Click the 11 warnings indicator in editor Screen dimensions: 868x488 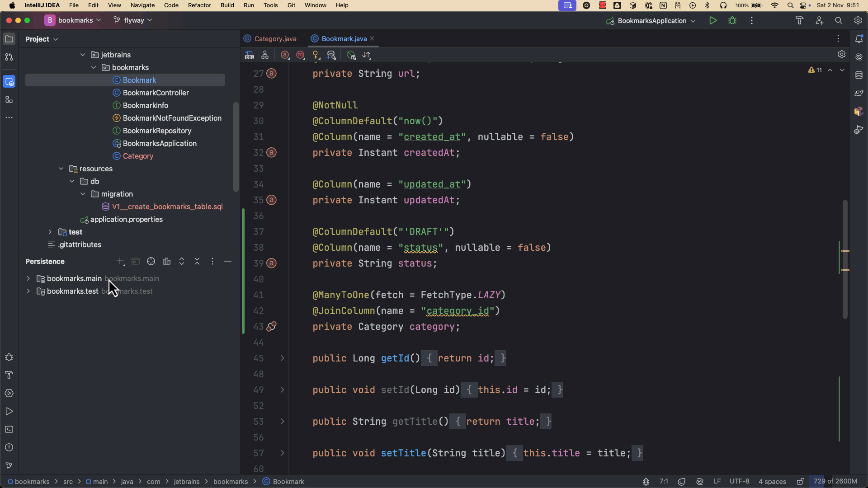click(815, 70)
